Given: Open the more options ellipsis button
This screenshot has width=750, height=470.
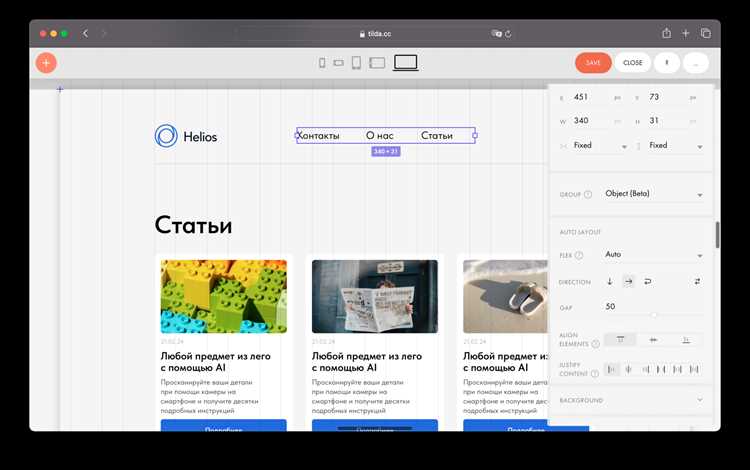Looking at the screenshot, I should pyautogui.click(x=695, y=63).
